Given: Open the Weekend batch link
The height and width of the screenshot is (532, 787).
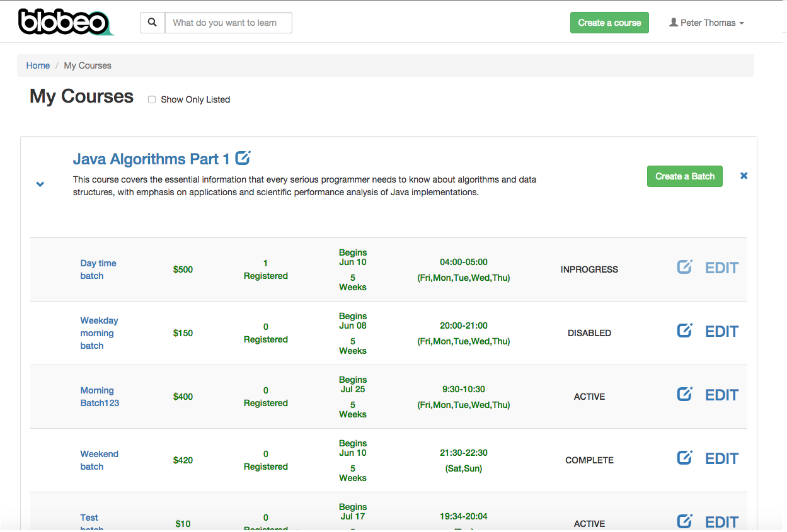Looking at the screenshot, I should click(x=99, y=460).
